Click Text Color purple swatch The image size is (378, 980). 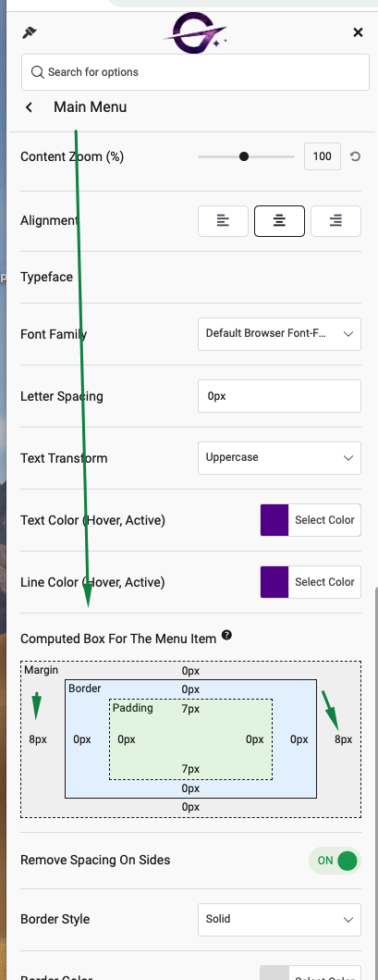pyautogui.click(x=274, y=520)
